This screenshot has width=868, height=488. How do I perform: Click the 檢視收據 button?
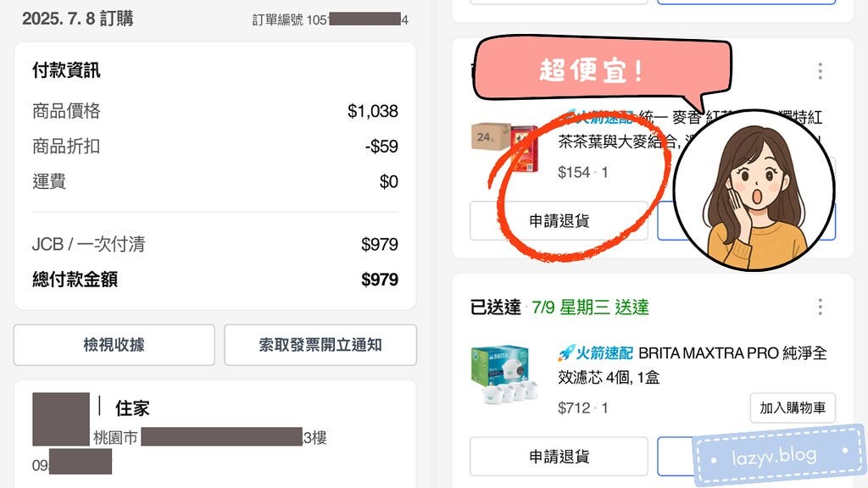click(x=114, y=345)
